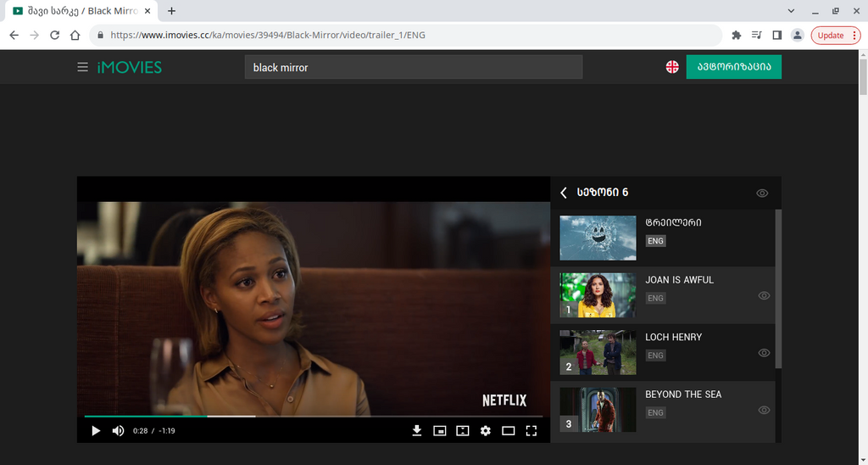Mute the video with the speaker icon

click(x=118, y=431)
